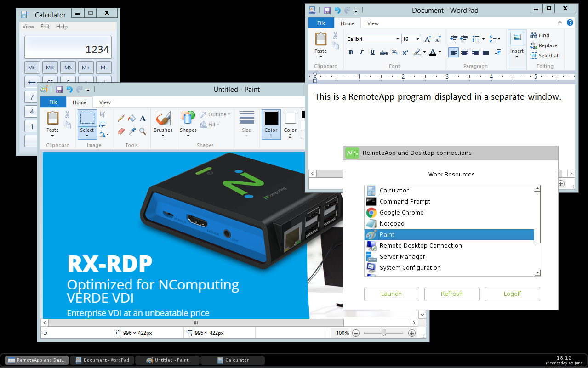Click the Resize icon in Paint's Image group
The width and height of the screenshot is (588, 368).
pos(103,124)
